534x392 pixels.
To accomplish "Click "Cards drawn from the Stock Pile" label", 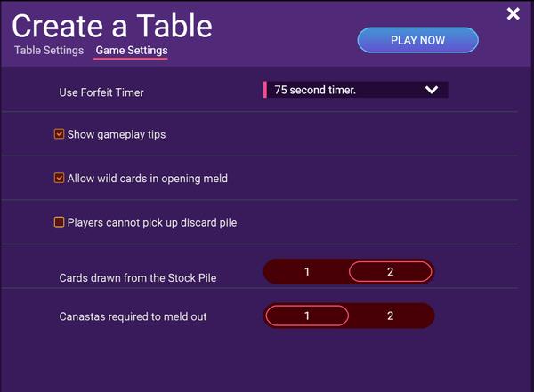I will pyautogui.click(x=138, y=278).
